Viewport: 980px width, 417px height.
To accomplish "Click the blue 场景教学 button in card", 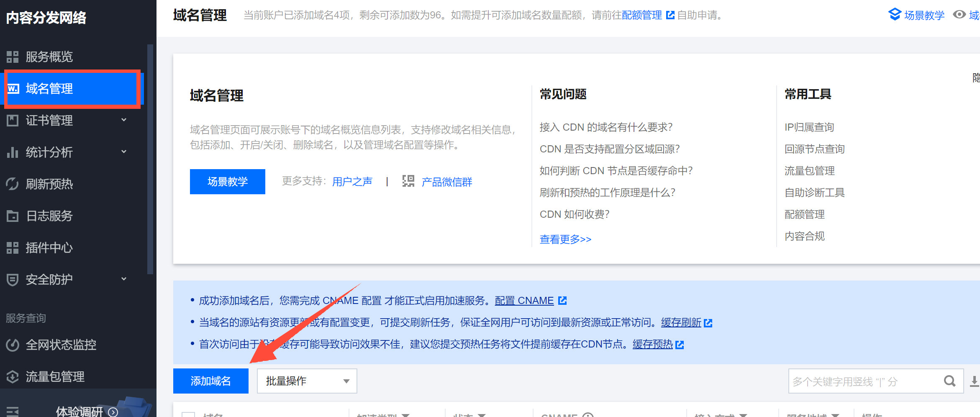I will [x=228, y=182].
